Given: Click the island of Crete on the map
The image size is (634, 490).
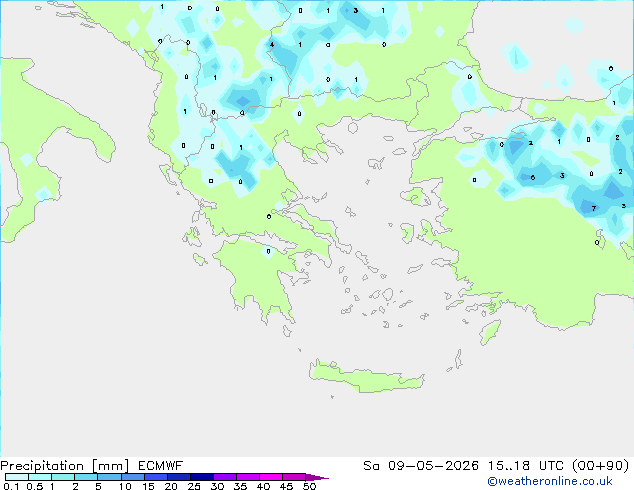Looking at the screenshot, I should (x=366, y=378).
